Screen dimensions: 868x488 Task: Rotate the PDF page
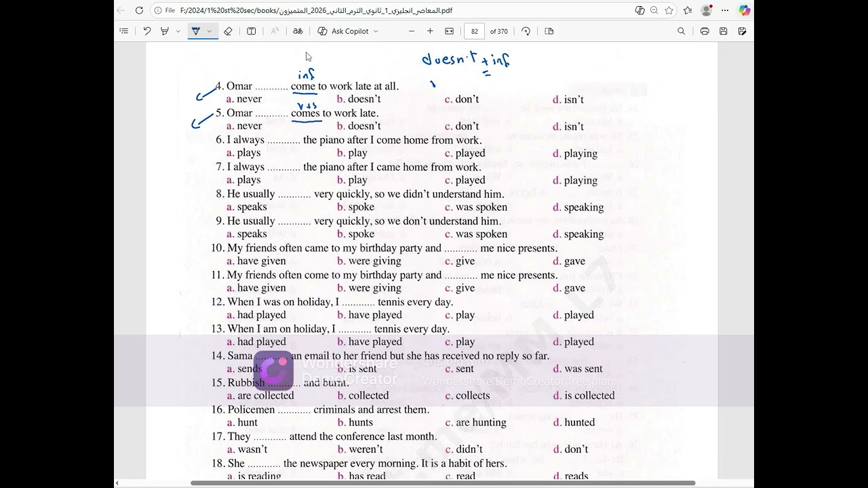point(526,31)
